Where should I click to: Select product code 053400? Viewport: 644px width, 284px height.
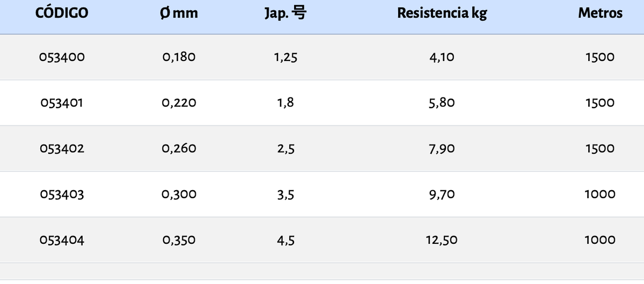pos(62,57)
